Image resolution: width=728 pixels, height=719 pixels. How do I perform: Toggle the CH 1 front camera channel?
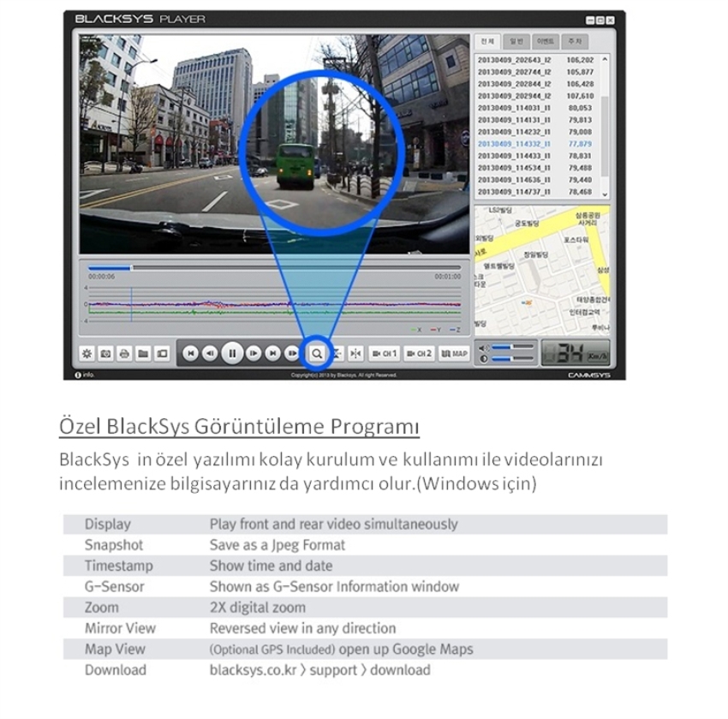pyautogui.click(x=385, y=354)
